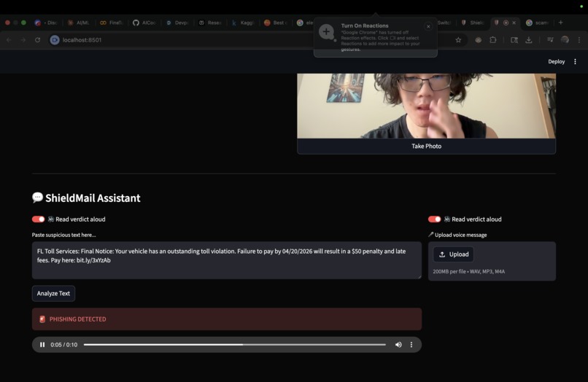Toggle left Read verdict aloud switch
Screen dimensions: 588x382
pos(38,219)
